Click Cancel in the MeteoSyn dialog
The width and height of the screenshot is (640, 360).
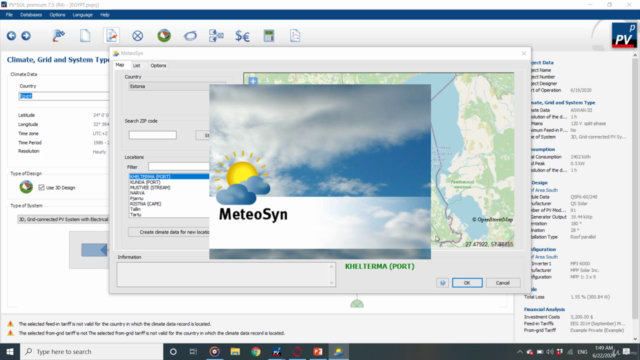(502, 282)
